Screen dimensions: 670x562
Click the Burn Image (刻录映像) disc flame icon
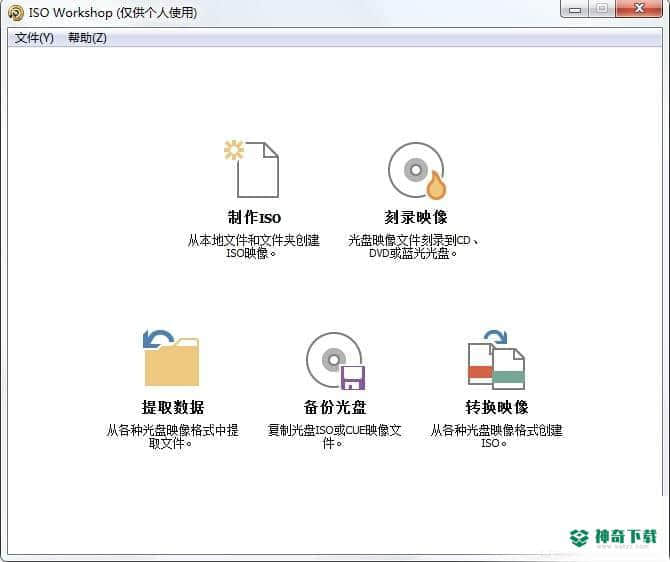[x=417, y=171]
